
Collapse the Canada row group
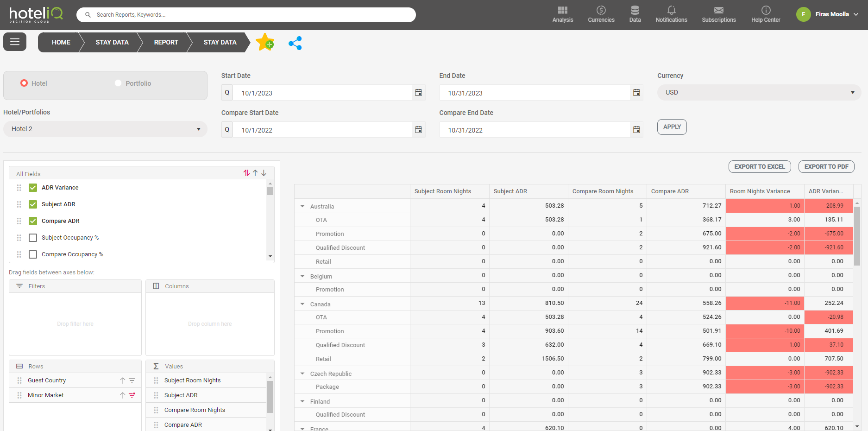(302, 304)
